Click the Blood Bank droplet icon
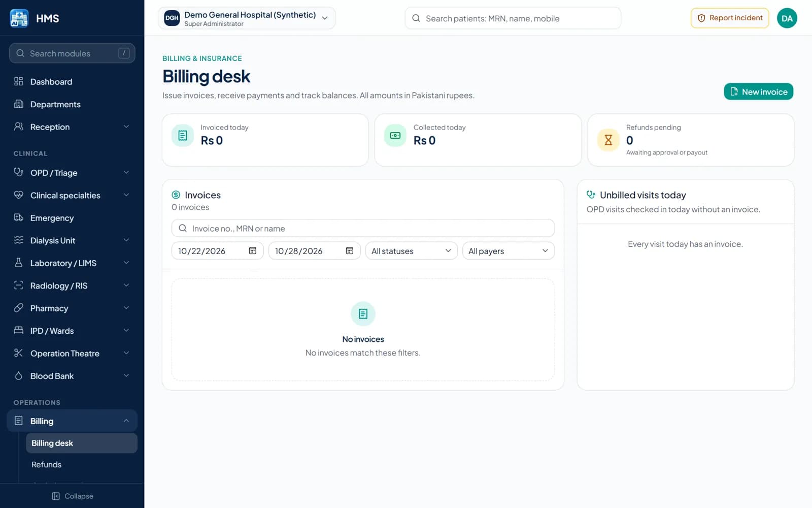The image size is (812, 508). 19,376
